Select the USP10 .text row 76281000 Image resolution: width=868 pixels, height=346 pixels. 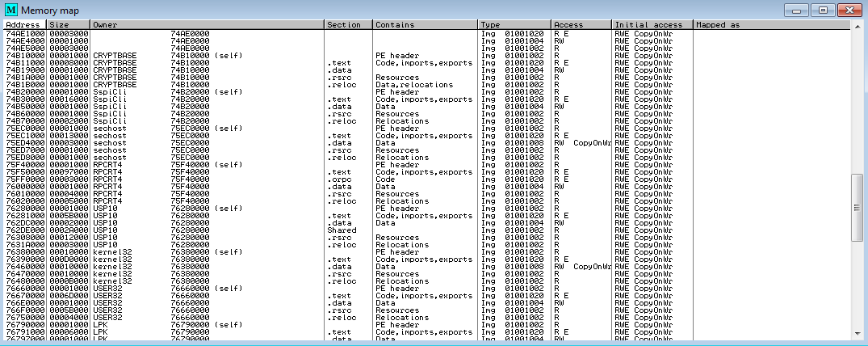click(427, 216)
